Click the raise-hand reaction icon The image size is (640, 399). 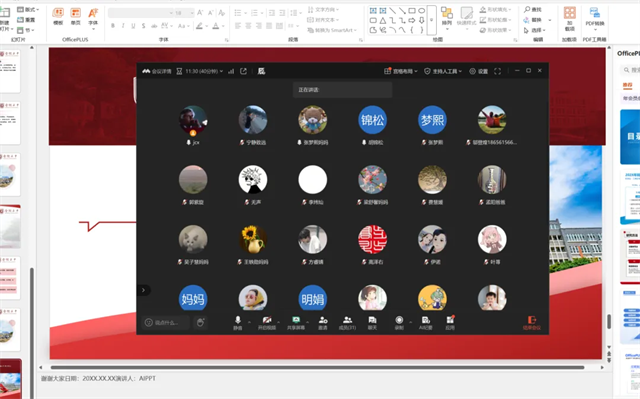pos(200,323)
